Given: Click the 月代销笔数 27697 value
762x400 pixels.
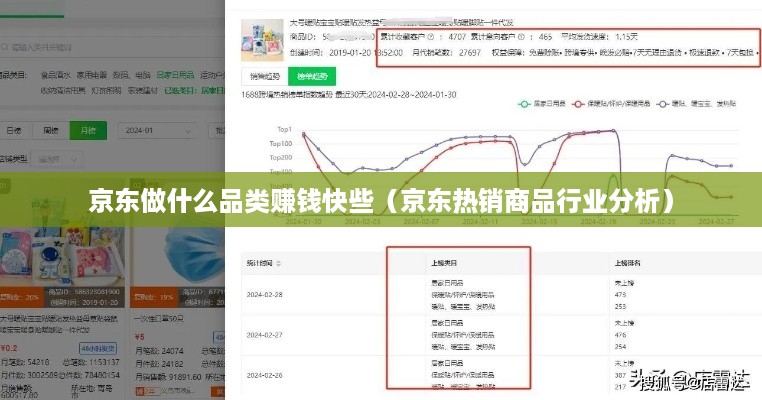Looking at the screenshot, I should [470, 52].
